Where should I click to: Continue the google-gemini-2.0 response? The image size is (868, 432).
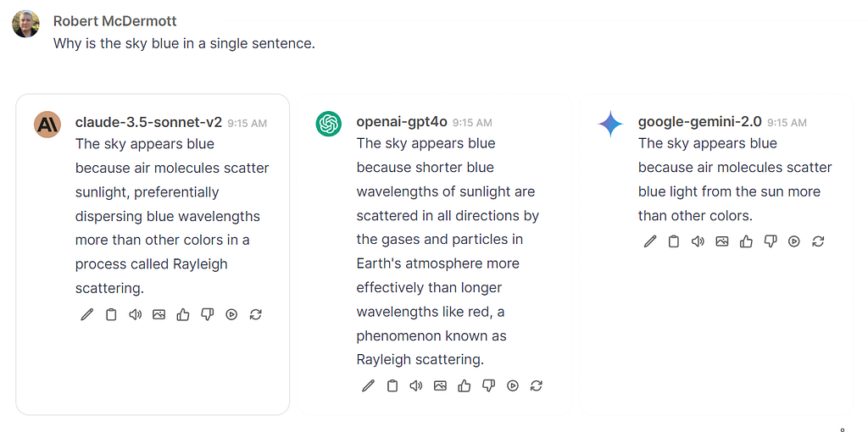[x=794, y=241]
